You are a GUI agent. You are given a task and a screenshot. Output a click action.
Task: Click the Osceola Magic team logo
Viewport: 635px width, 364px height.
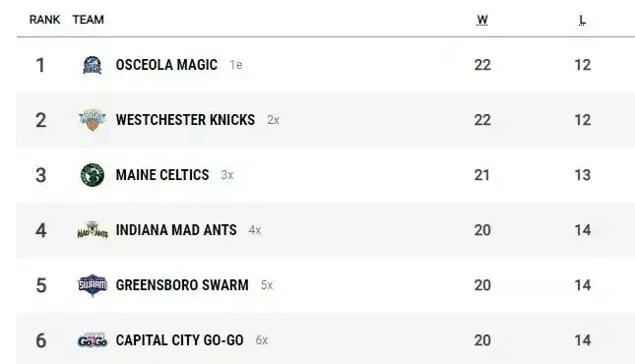point(93,65)
